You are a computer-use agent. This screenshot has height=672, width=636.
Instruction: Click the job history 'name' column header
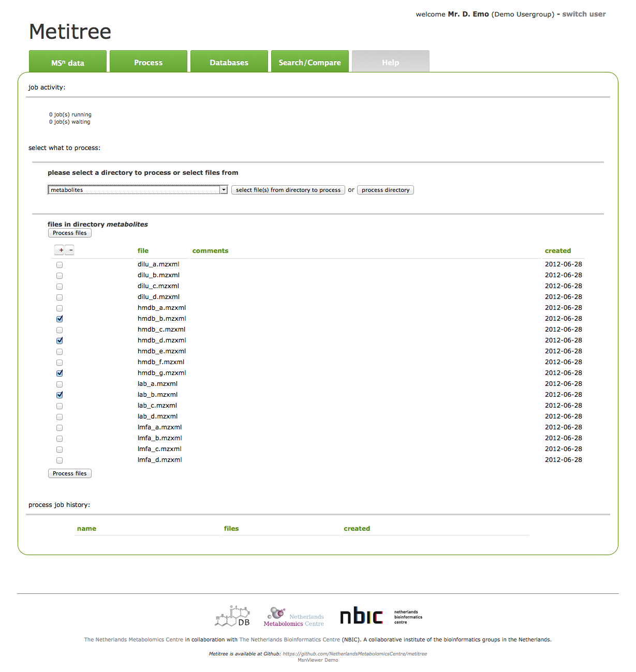86,529
